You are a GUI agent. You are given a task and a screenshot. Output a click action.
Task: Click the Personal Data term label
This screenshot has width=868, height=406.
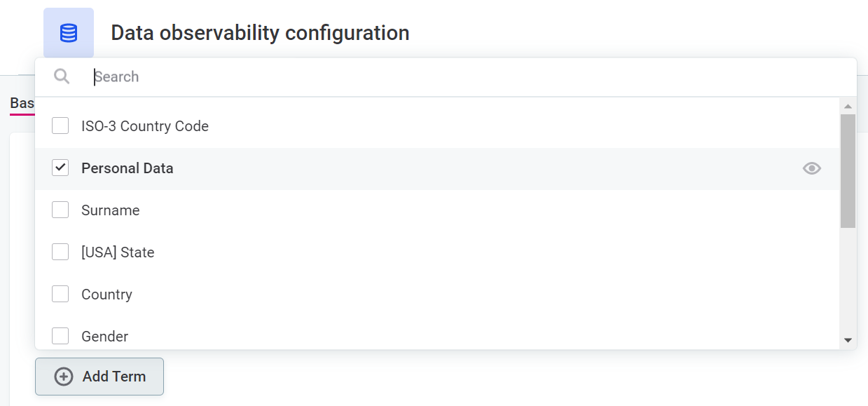(128, 168)
